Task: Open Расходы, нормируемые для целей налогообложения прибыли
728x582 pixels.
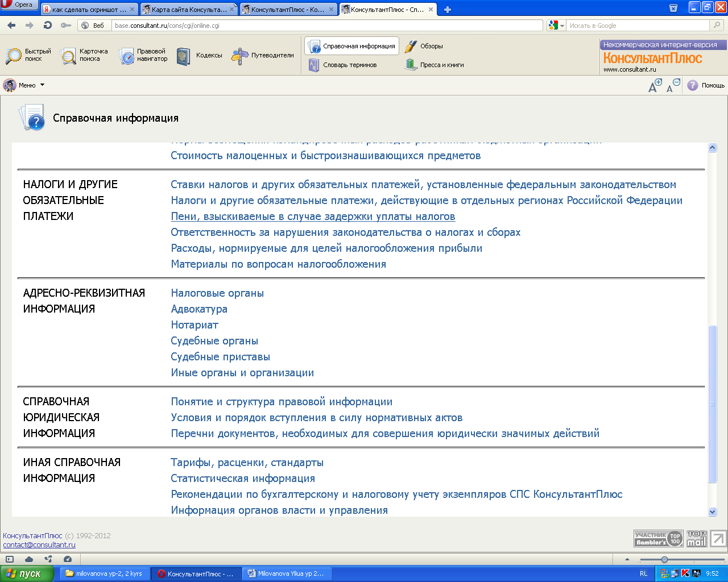Action: 326,248
